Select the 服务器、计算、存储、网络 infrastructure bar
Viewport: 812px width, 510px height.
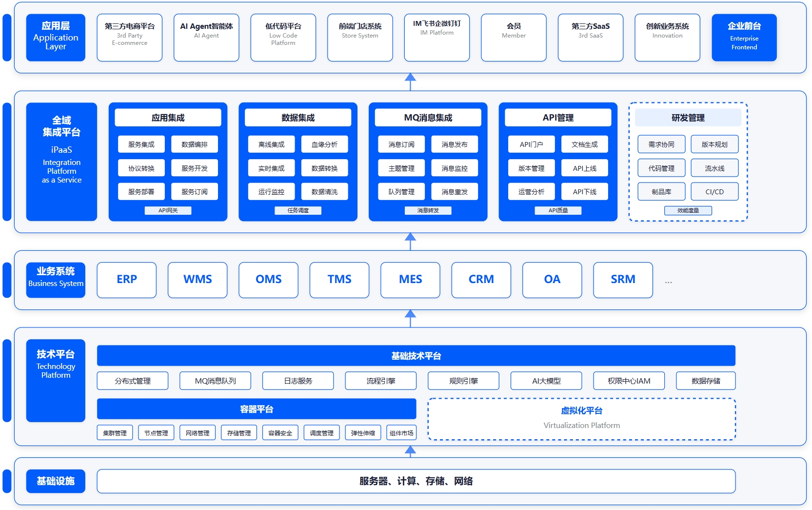tap(416, 481)
